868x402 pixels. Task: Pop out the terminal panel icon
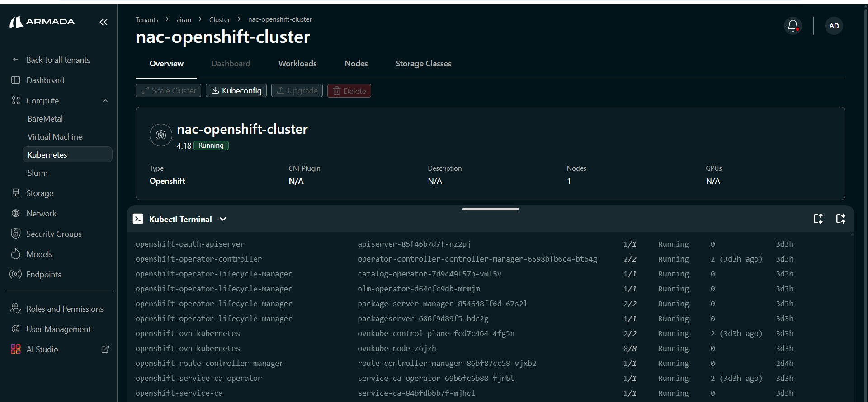click(840, 219)
